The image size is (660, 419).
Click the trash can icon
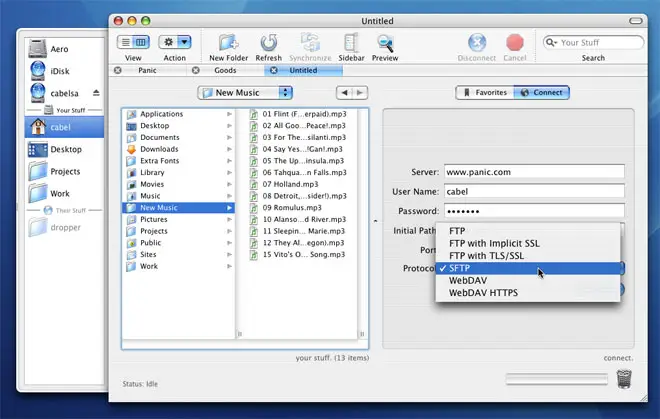tap(624, 380)
